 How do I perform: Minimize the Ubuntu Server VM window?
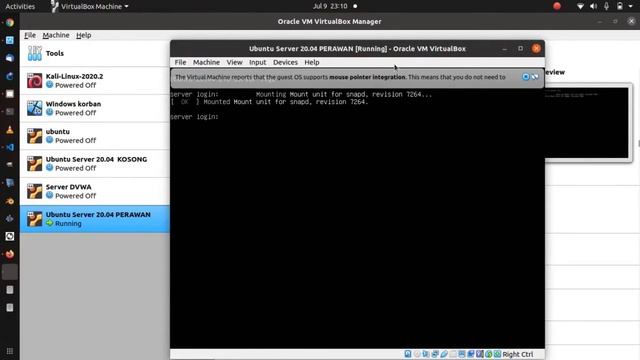pos(504,49)
